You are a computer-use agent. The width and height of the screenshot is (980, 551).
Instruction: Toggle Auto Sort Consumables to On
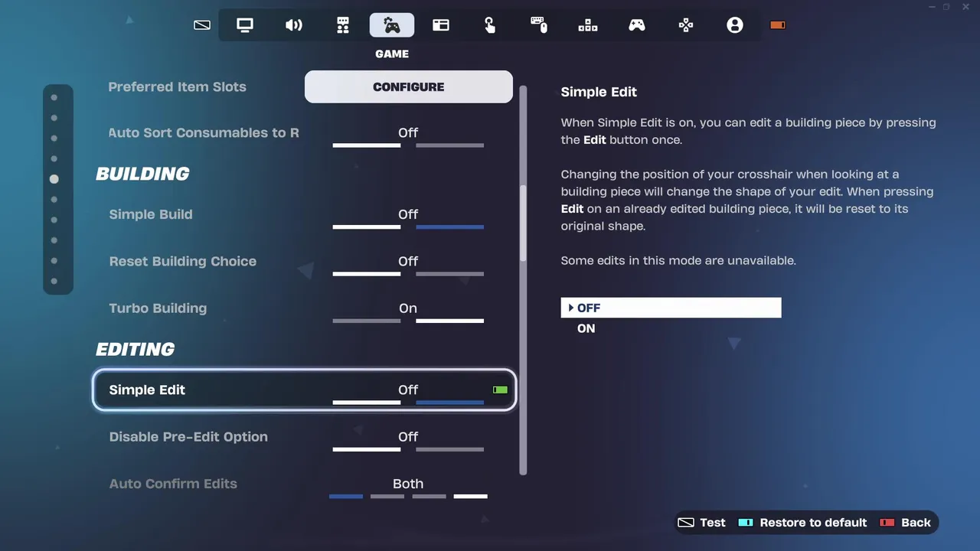click(x=449, y=145)
